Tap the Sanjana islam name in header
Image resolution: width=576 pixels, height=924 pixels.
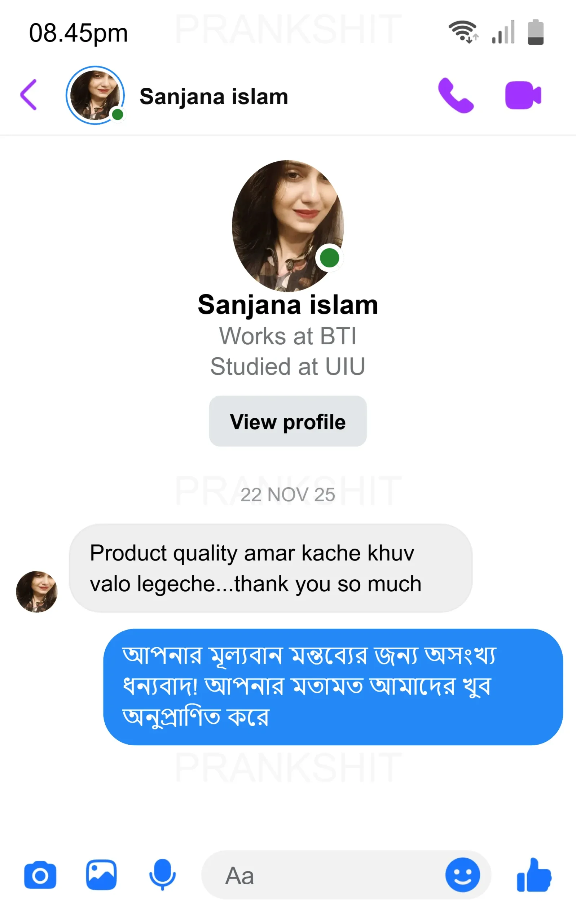tap(214, 96)
